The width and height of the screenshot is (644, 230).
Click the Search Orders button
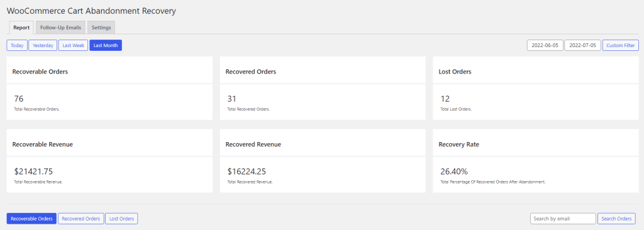point(616,219)
